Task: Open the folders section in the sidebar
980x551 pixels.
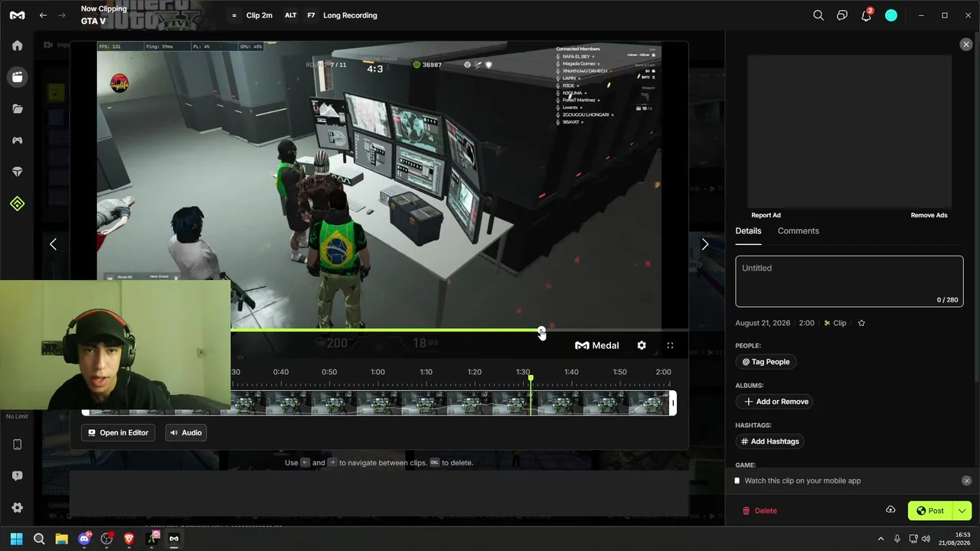Action: pyautogui.click(x=17, y=109)
